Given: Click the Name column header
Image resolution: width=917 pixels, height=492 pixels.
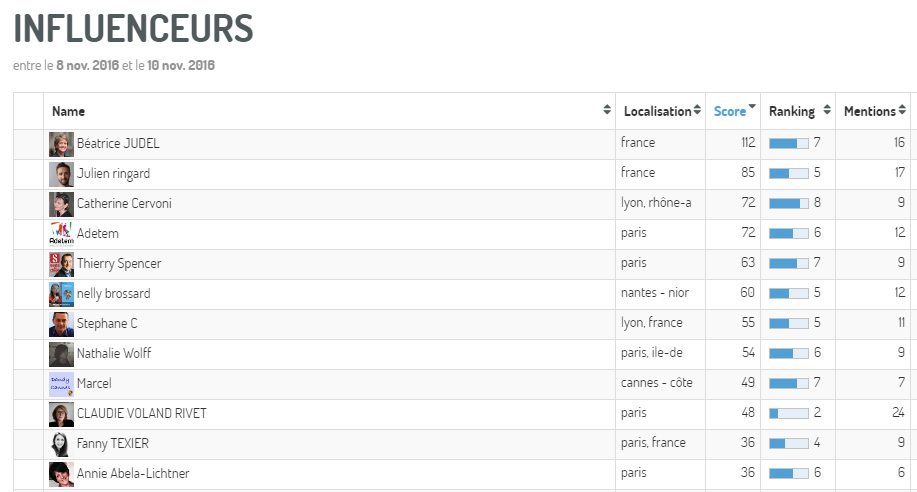Looking at the screenshot, I should tap(68, 111).
